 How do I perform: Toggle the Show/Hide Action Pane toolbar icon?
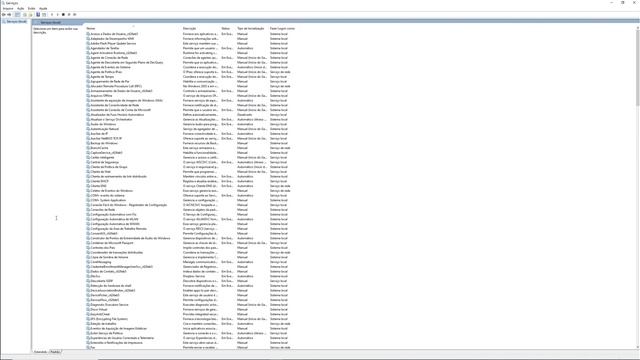click(x=44, y=14)
